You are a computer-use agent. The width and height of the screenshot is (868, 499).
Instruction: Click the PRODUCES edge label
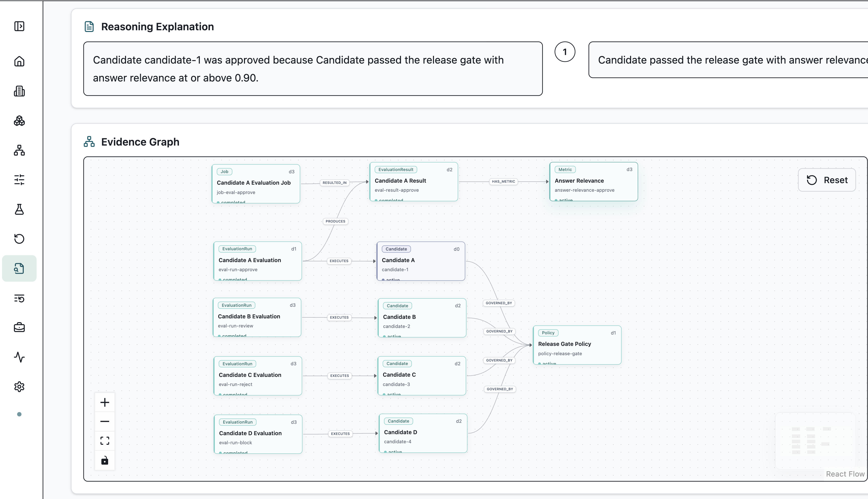point(335,221)
